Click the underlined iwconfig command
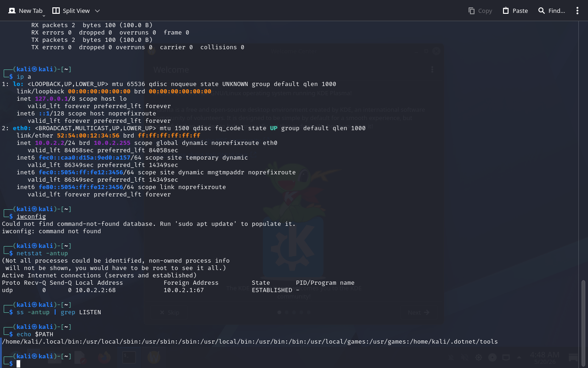Image resolution: width=588 pixels, height=368 pixels. click(31, 216)
